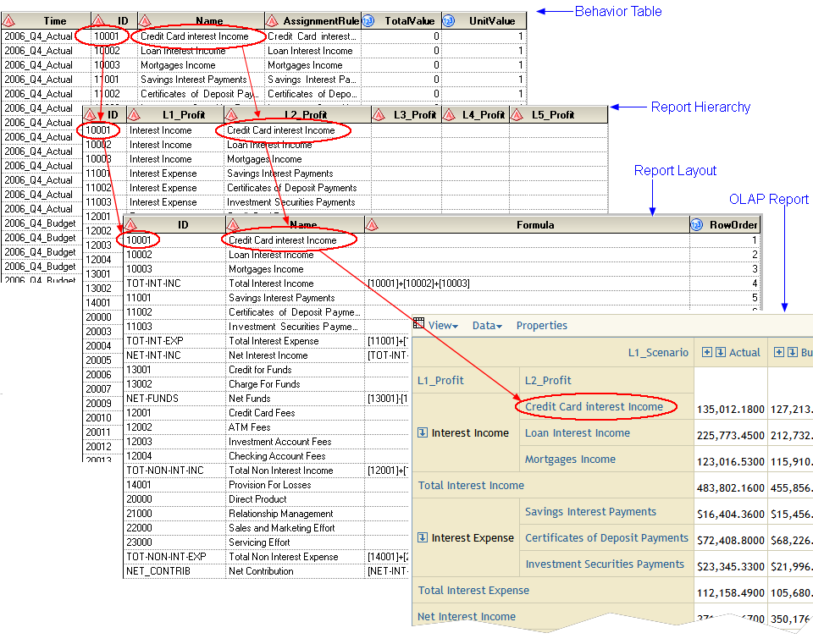Screen dimensions: 813x644
Task: Click the numeric icon on RowOrder column header
Action: [697, 225]
